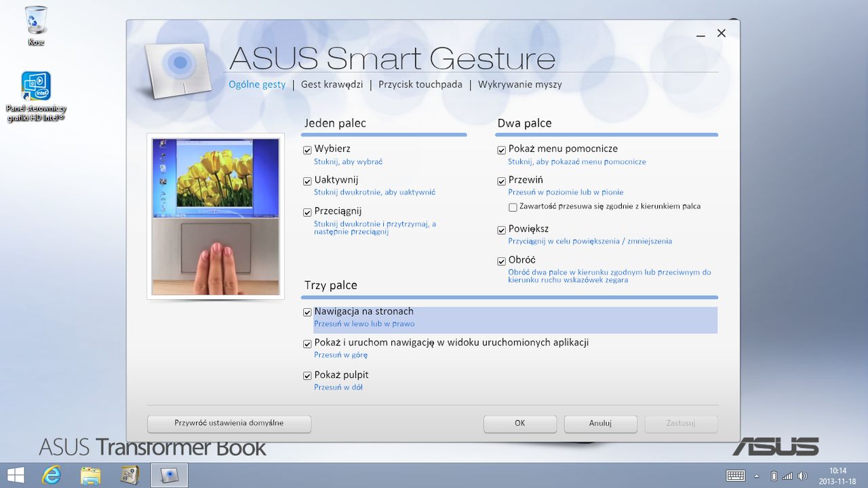Enable content moves with finger direction option
The height and width of the screenshot is (488, 868).
(513, 207)
